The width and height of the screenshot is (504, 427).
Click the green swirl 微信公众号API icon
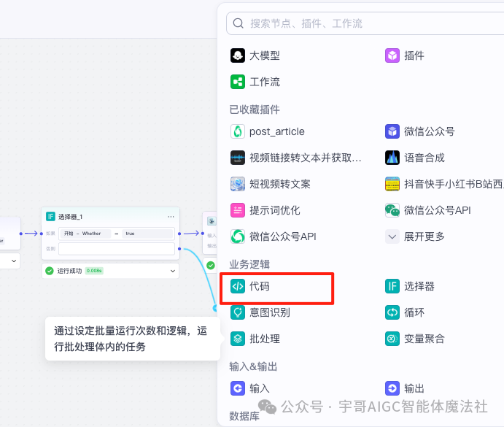point(238,236)
